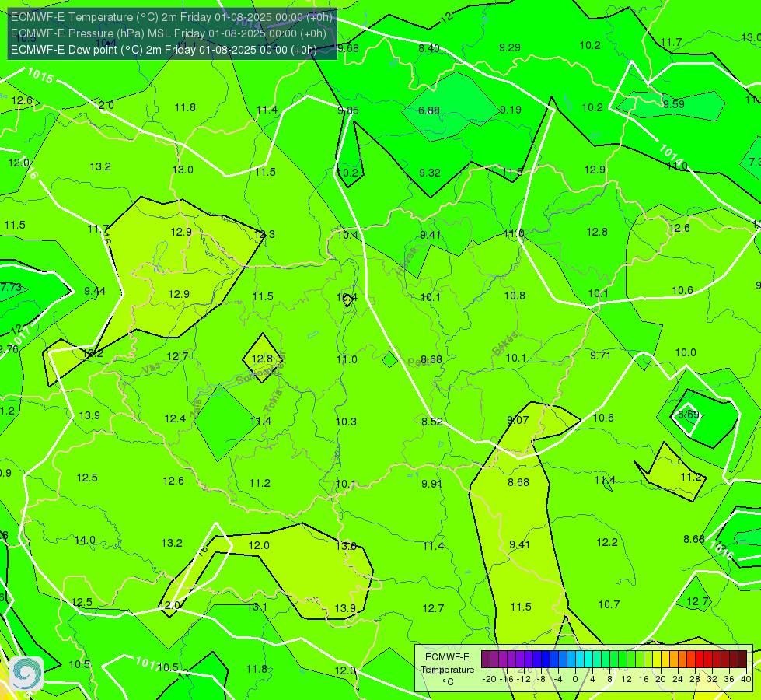The image size is (761, 700).
Task: Click the 8.40 dew point value
Action: (x=429, y=48)
